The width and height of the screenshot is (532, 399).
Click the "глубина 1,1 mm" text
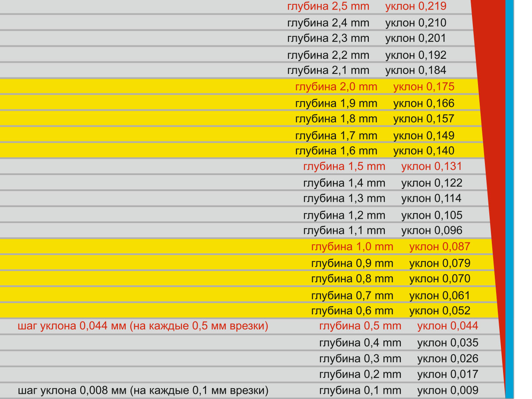(344, 230)
